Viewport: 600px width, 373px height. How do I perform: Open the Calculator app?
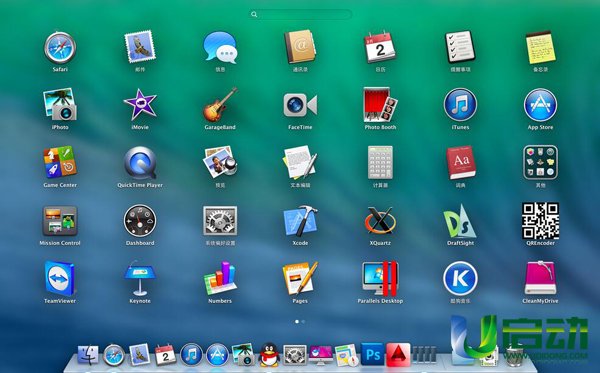[380, 163]
